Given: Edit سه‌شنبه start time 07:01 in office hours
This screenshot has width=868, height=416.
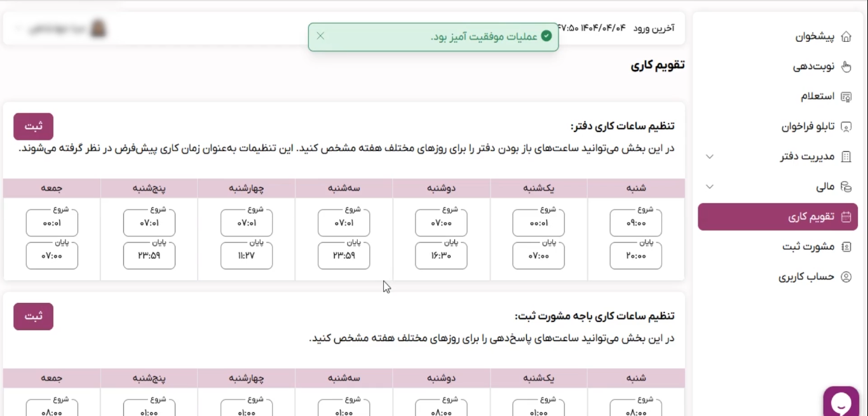Looking at the screenshot, I should [x=344, y=223].
